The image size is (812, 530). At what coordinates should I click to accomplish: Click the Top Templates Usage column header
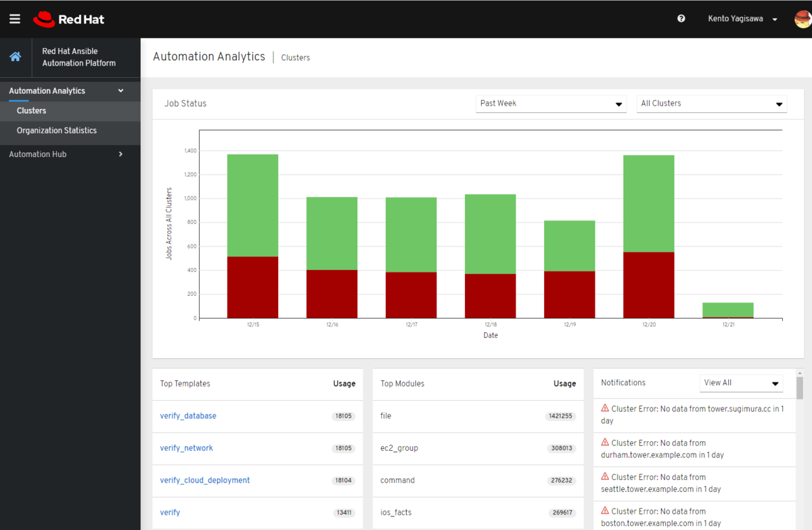pyautogui.click(x=344, y=384)
